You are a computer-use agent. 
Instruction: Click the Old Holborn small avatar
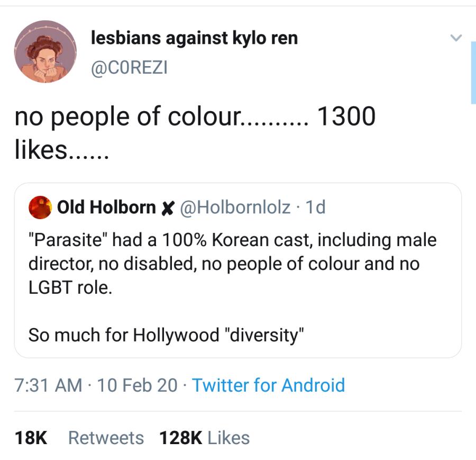point(40,207)
